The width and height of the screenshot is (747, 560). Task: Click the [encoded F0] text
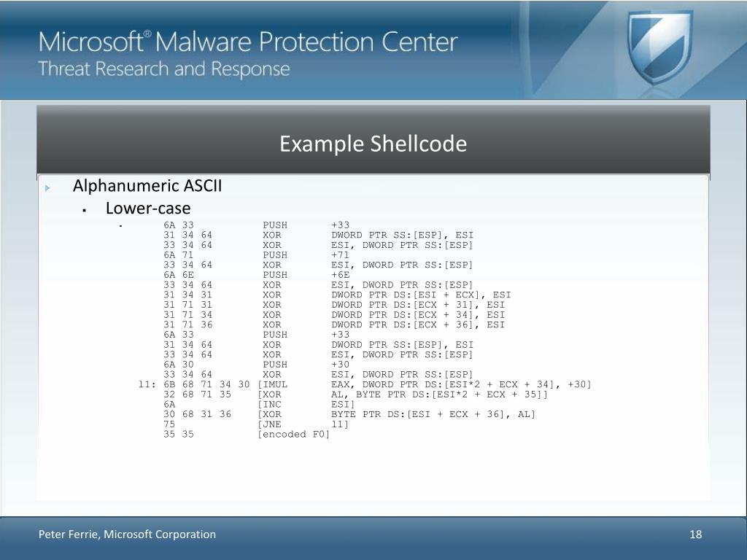click(293, 434)
